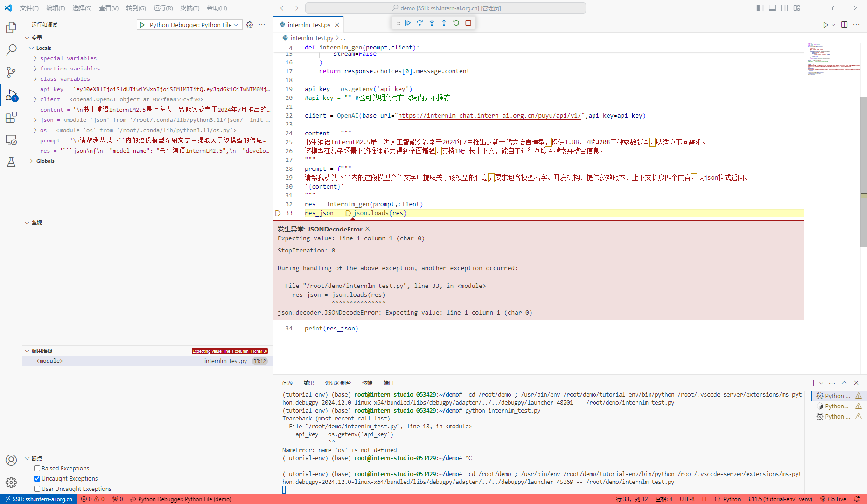Viewport: 867px width, 504px height.
Task: Switch to 调试控制台 panel tab
Action: pyautogui.click(x=338, y=383)
